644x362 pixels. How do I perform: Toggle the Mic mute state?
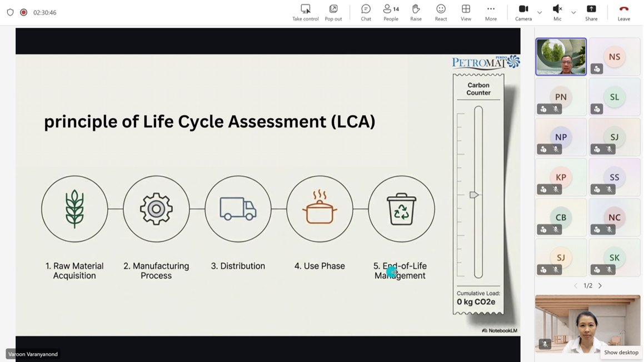tap(557, 12)
